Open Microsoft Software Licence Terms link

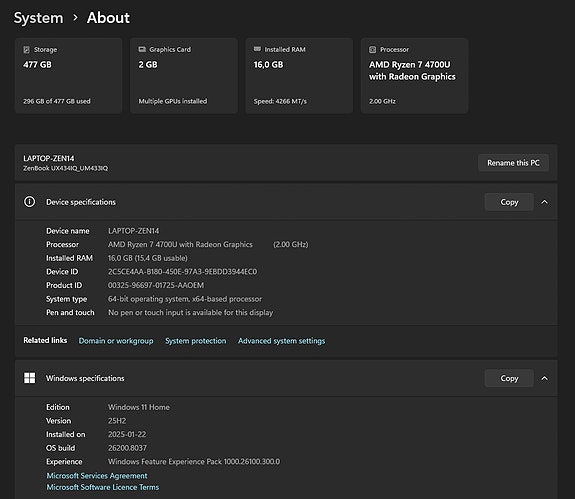pyautogui.click(x=103, y=487)
